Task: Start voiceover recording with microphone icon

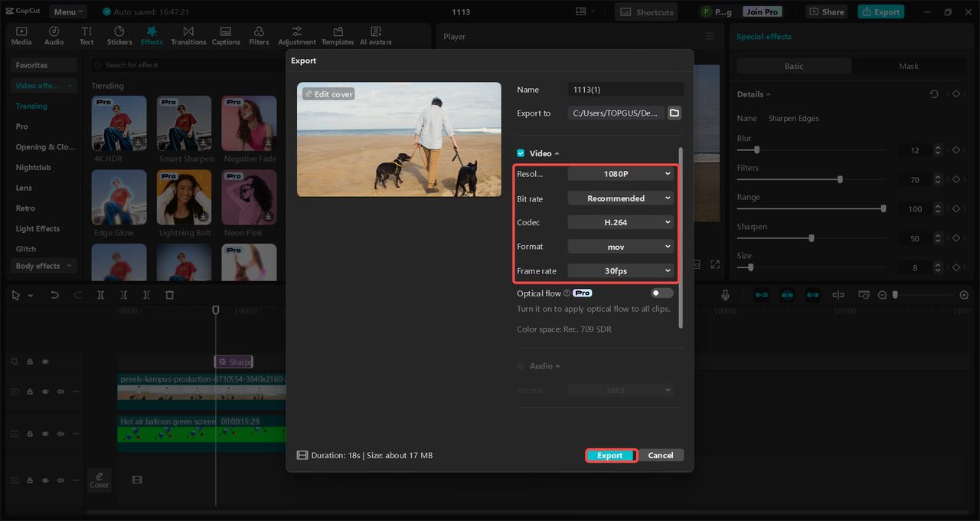Action: click(x=726, y=295)
